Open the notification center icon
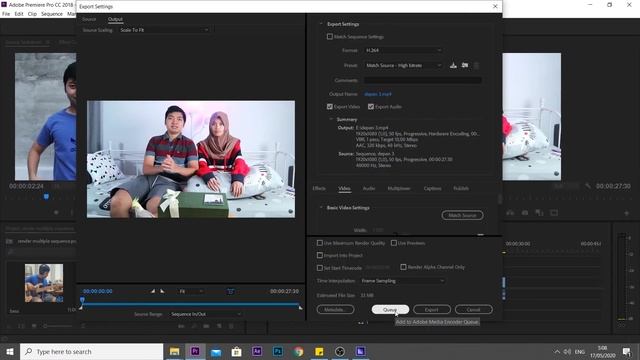 click(627, 351)
